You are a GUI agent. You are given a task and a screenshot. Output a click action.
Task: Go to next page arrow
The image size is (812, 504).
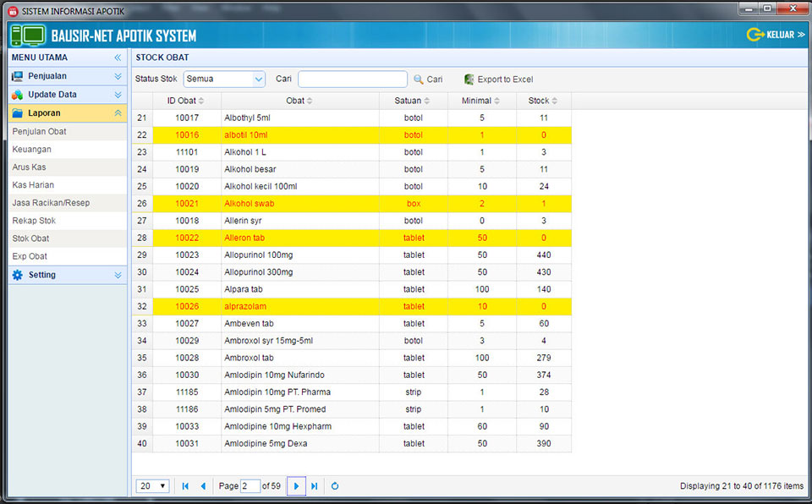[x=296, y=486]
